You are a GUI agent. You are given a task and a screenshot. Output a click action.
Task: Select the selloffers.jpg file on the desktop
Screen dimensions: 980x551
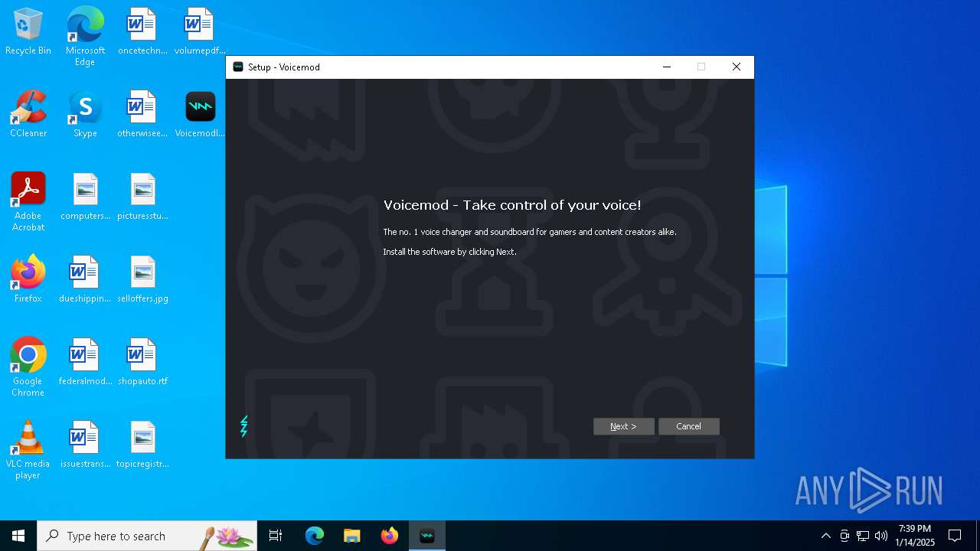pyautogui.click(x=142, y=280)
